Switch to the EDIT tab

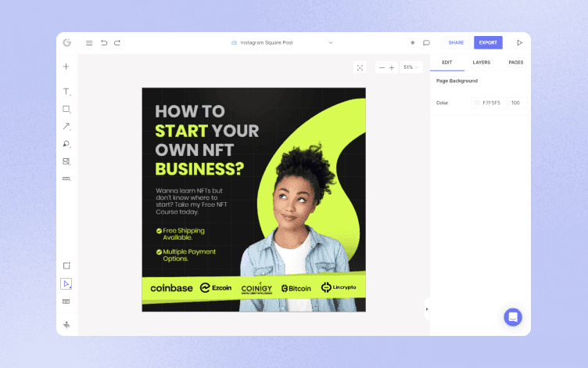447,63
